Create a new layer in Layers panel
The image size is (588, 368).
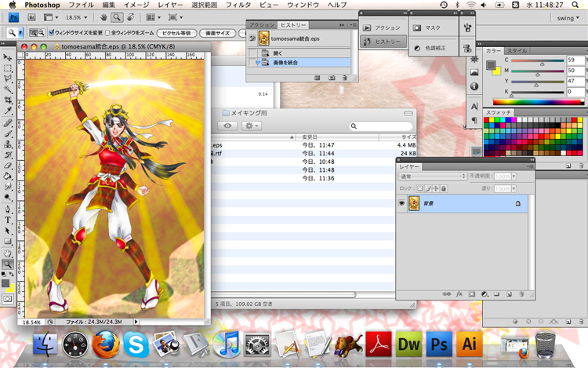[x=509, y=294]
